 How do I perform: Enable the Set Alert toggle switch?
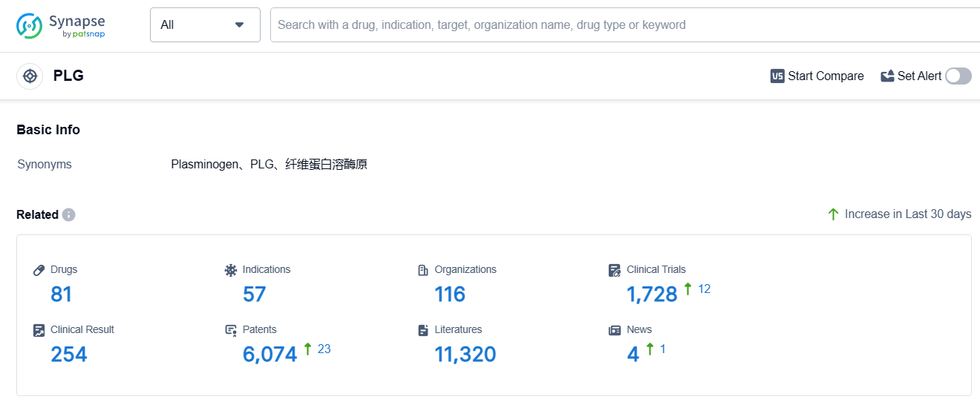tap(958, 76)
